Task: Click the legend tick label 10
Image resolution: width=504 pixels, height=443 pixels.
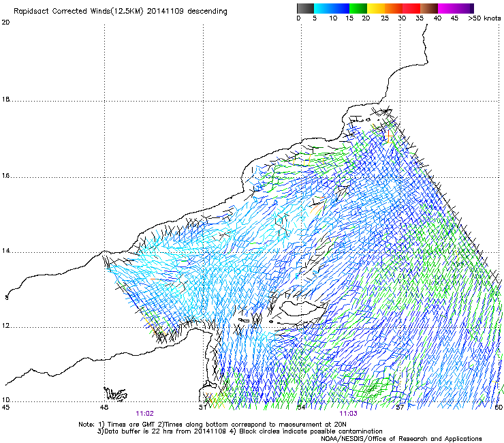Action: [333, 18]
